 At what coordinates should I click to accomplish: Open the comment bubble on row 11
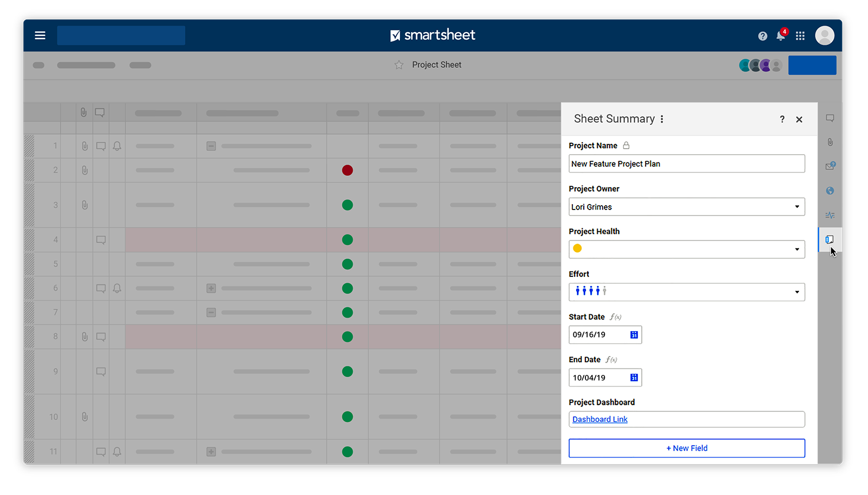click(101, 452)
